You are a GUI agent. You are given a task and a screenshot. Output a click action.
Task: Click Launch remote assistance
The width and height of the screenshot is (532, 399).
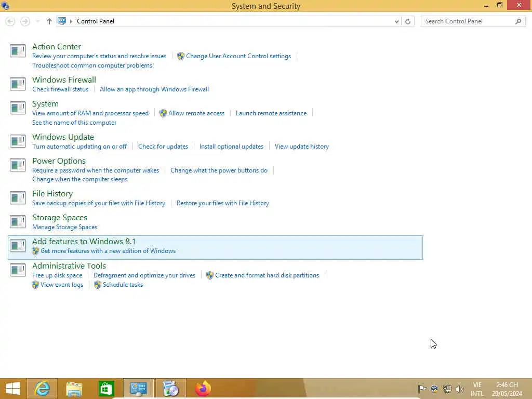click(271, 113)
